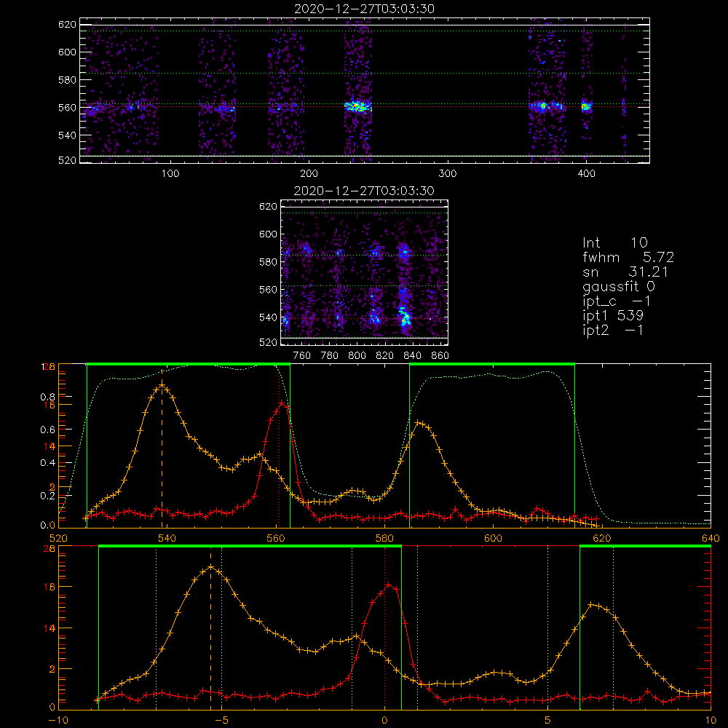Image resolution: width=728 pixels, height=728 pixels.
Task: Click the brightest emission blob near column 235
Action: pyautogui.click(x=358, y=107)
